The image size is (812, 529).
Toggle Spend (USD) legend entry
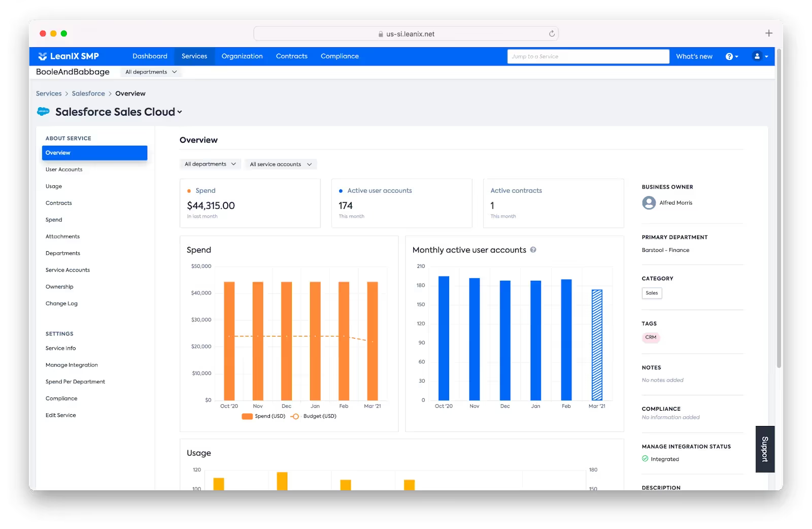point(263,416)
